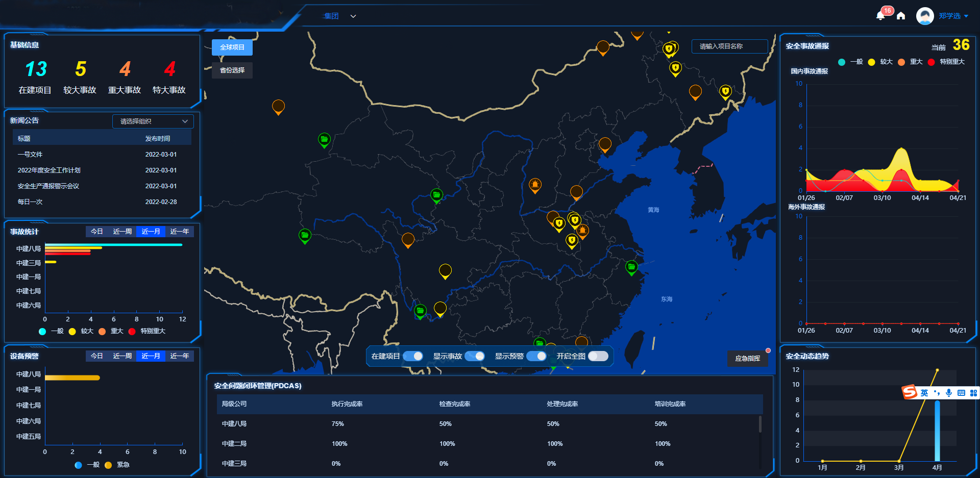Click the 应急指挥 button
Screen dimensions: 980x478
(747, 359)
